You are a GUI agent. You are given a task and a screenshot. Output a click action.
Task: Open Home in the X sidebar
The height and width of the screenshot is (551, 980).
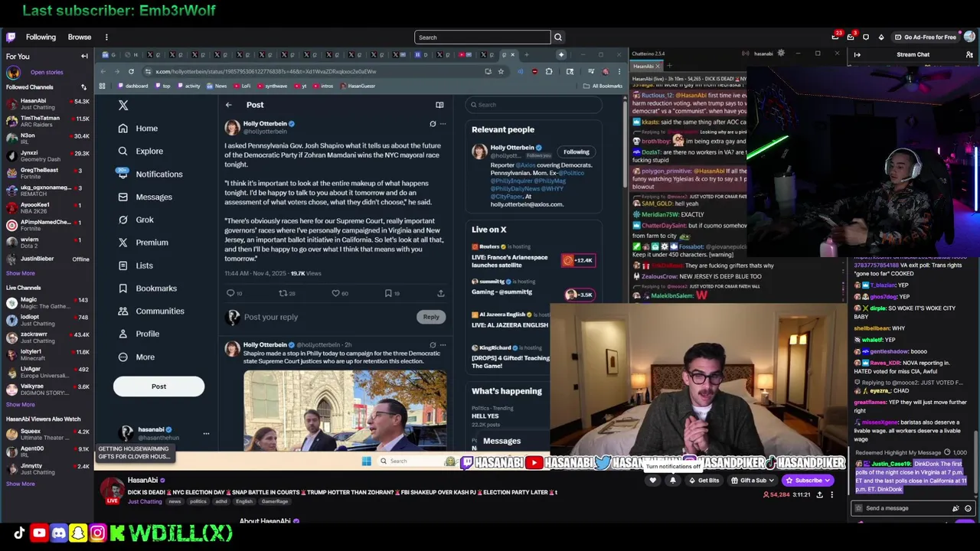[x=138, y=129]
